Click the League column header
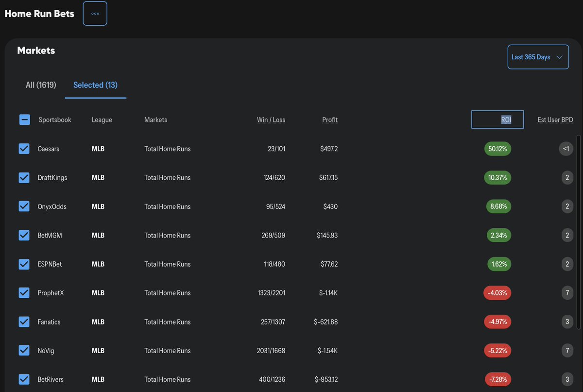This screenshot has height=392, width=583. click(x=102, y=119)
